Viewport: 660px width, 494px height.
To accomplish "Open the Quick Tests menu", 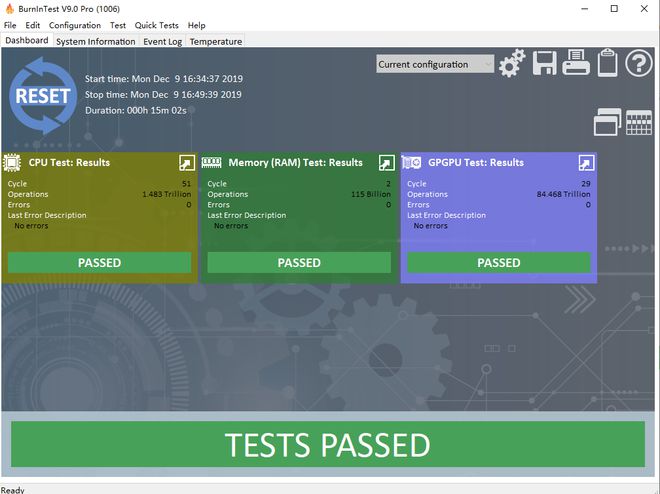I will coord(157,25).
